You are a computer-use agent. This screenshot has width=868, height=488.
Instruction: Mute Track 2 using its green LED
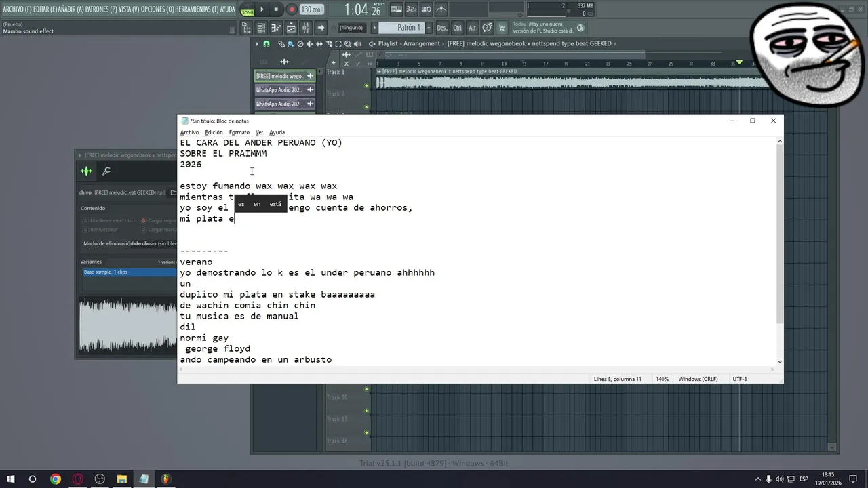point(366,107)
